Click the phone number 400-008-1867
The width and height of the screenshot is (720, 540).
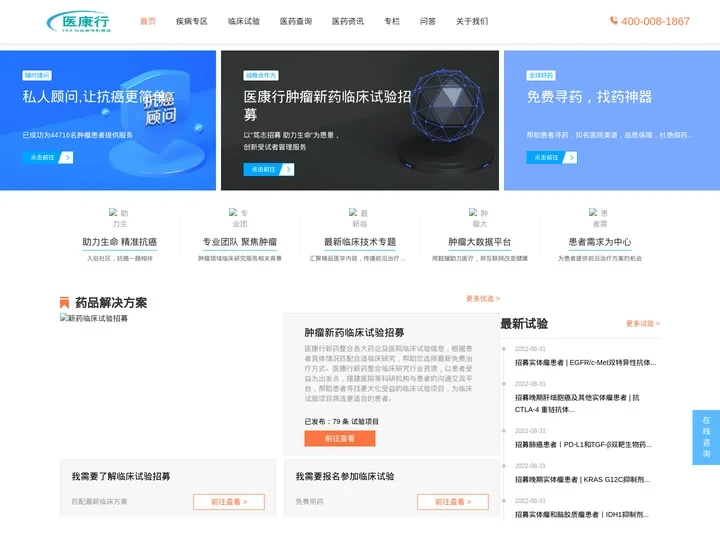click(x=655, y=21)
